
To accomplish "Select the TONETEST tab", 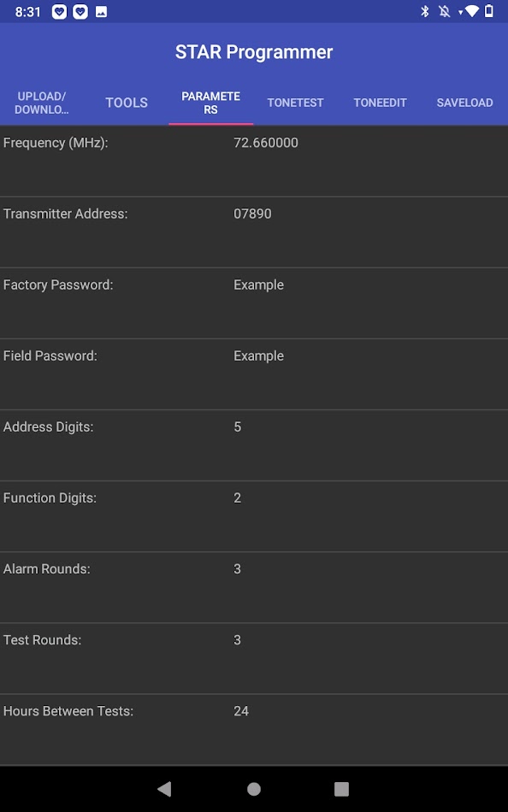I will (x=295, y=103).
